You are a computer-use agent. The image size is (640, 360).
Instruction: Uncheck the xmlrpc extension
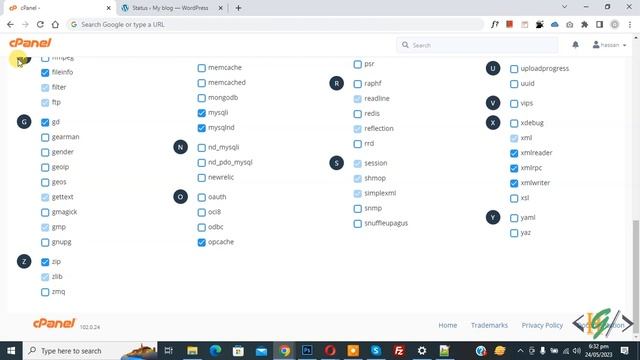click(514, 168)
